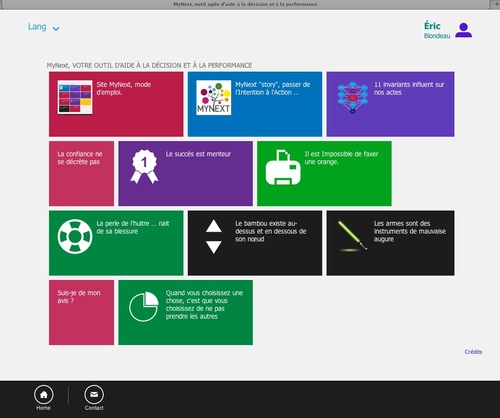Open 'Le bambou existe au-dessus' tile text
The width and height of the screenshot is (500, 418).
pos(270,231)
